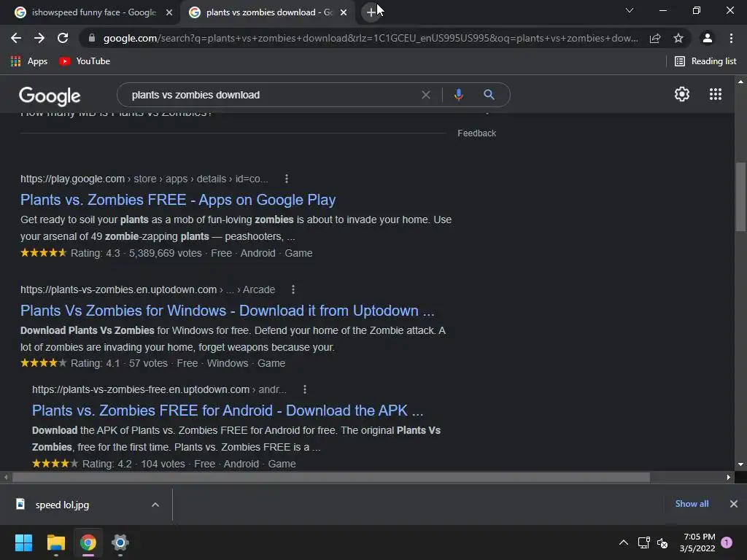Go forward to the next page
This screenshot has height=560, width=747.
pyautogui.click(x=39, y=38)
